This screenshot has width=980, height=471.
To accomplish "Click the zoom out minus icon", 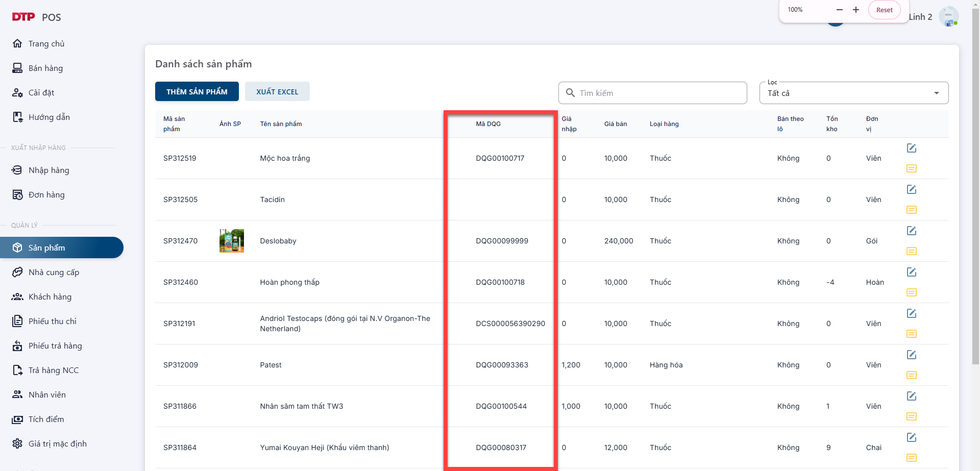I will (840, 10).
